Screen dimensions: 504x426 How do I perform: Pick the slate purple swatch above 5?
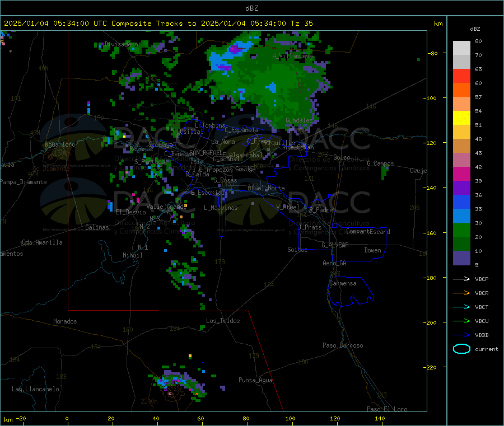point(461,258)
